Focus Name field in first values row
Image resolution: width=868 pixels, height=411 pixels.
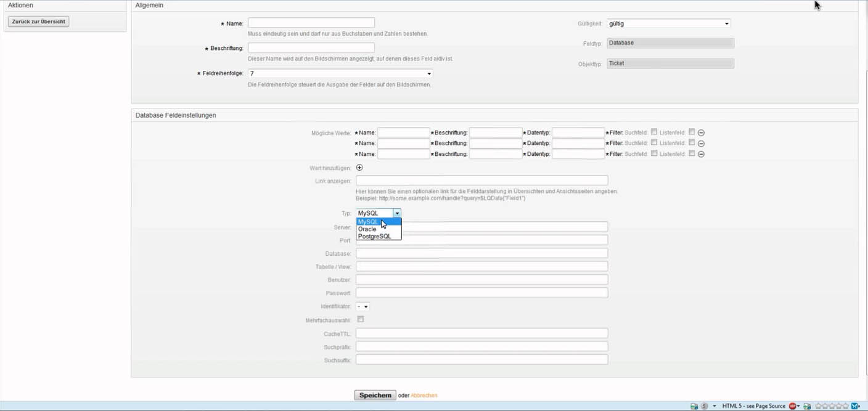click(x=403, y=132)
